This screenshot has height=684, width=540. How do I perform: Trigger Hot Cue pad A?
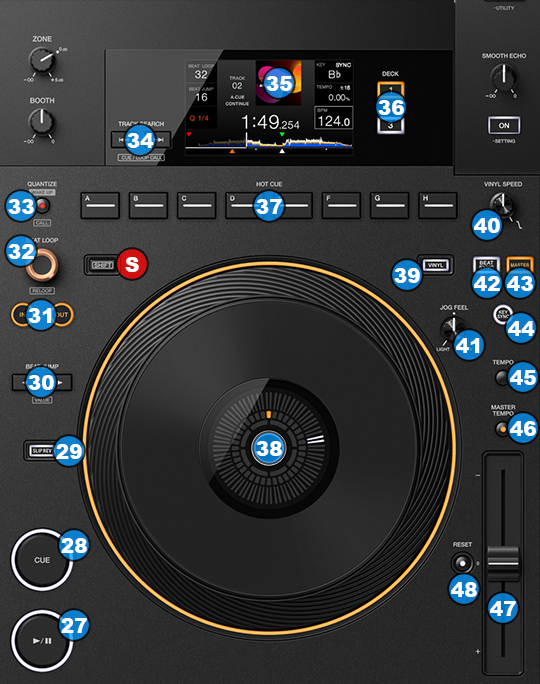point(100,205)
